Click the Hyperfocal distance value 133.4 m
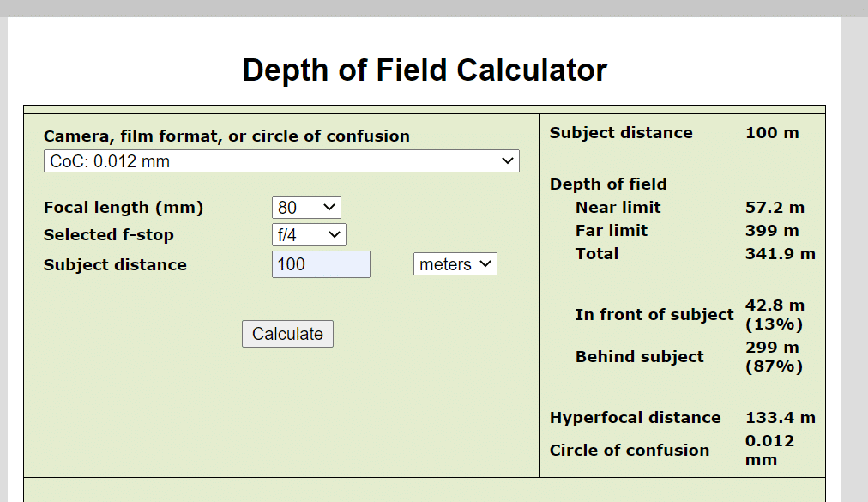Image resolution: width=868 pixels, height=502 pixels. coord(780,418)
